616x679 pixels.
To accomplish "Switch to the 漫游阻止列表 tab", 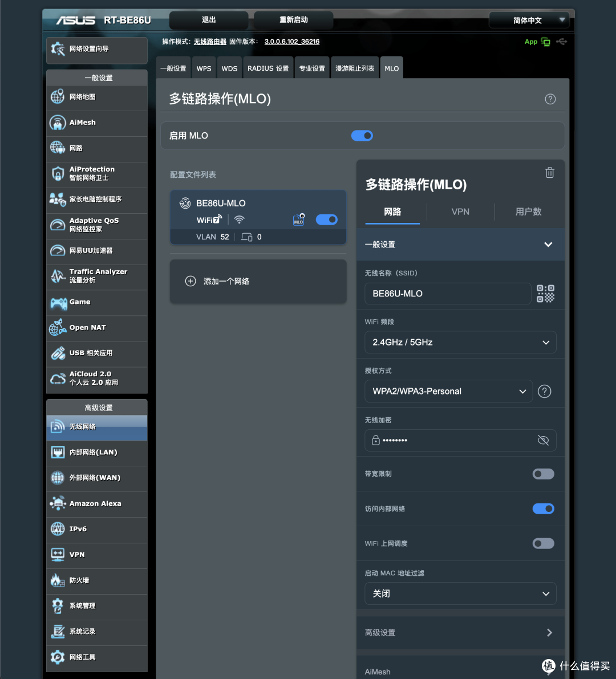I will point(355,68).
